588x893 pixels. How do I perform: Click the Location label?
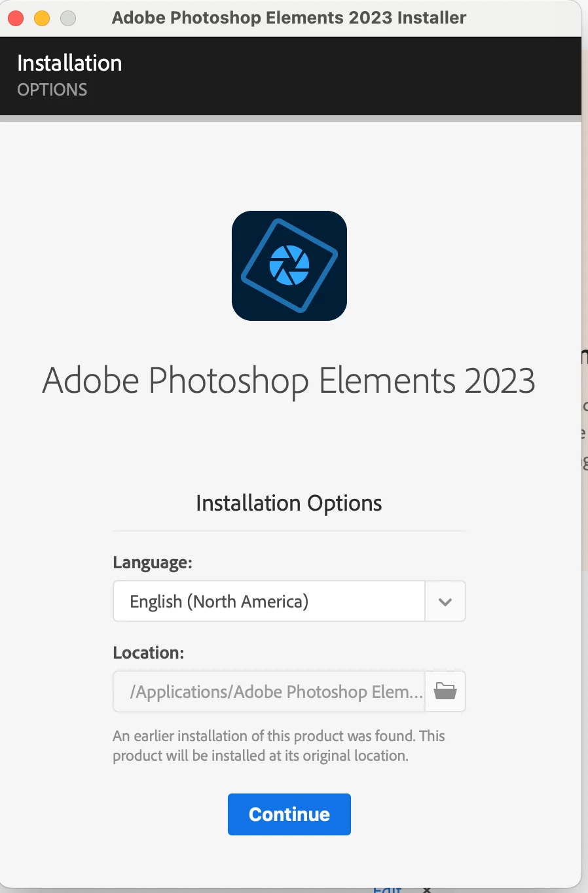[149, 653]
